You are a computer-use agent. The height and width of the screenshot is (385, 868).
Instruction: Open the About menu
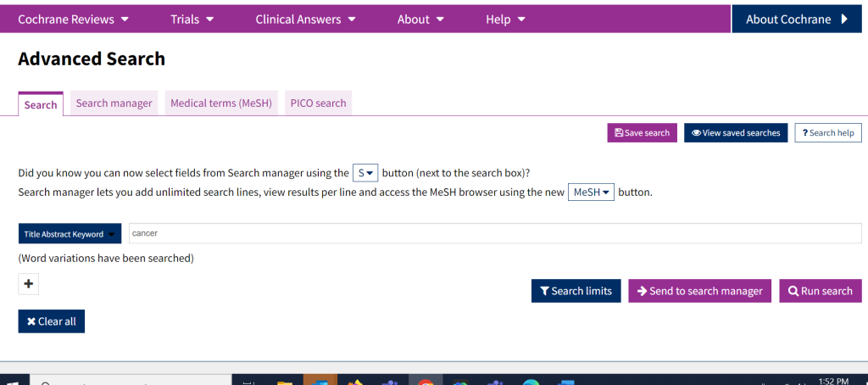(420, 20)
